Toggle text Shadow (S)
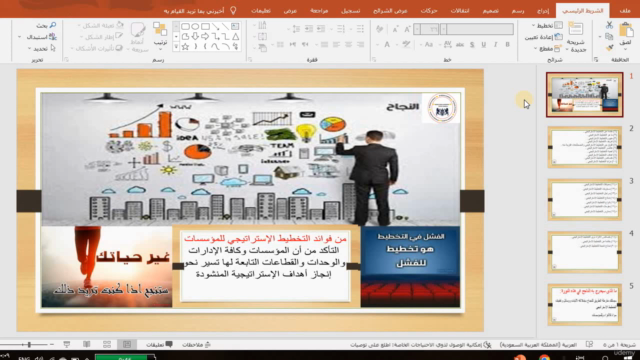 [x=472, y=44]
